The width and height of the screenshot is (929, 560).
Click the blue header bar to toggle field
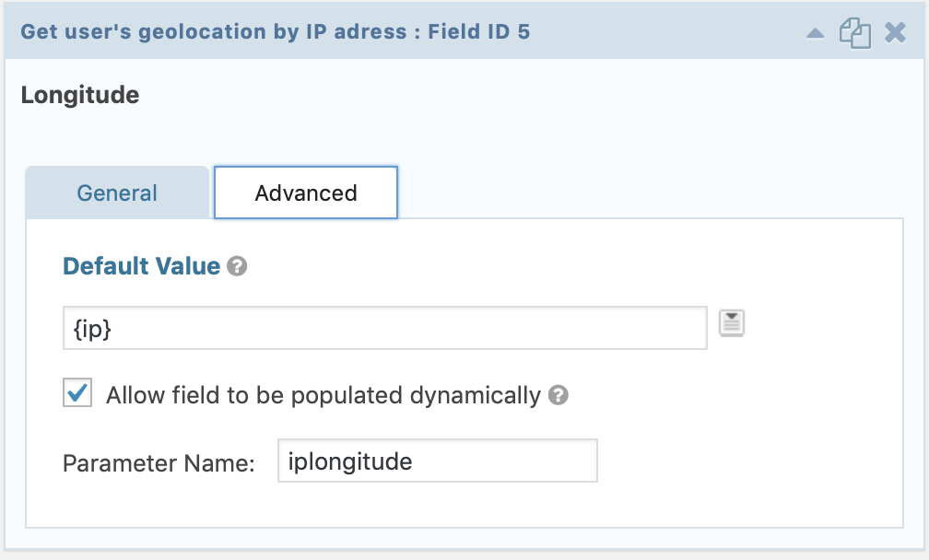pos(652,32)
